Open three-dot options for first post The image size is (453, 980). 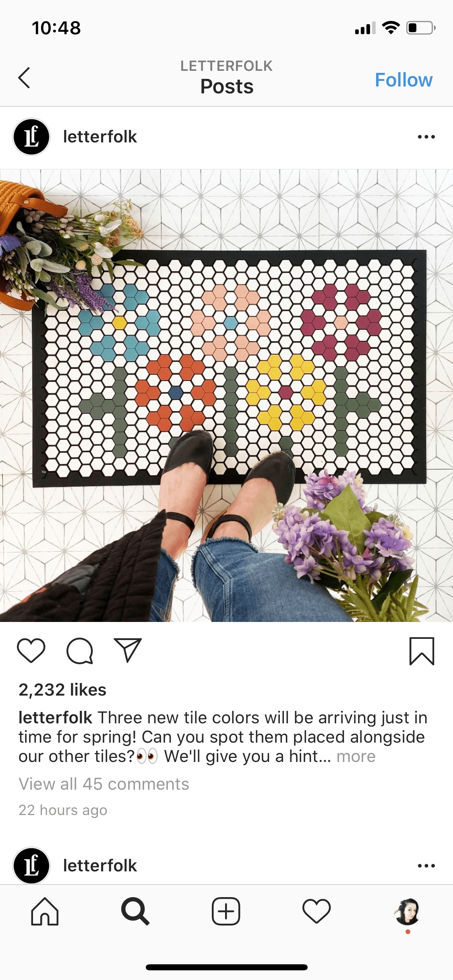426,137
